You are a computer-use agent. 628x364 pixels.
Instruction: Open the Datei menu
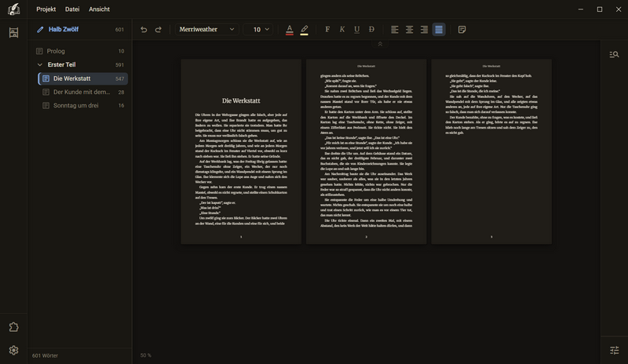pyautogui.click(x=72, y=9)
